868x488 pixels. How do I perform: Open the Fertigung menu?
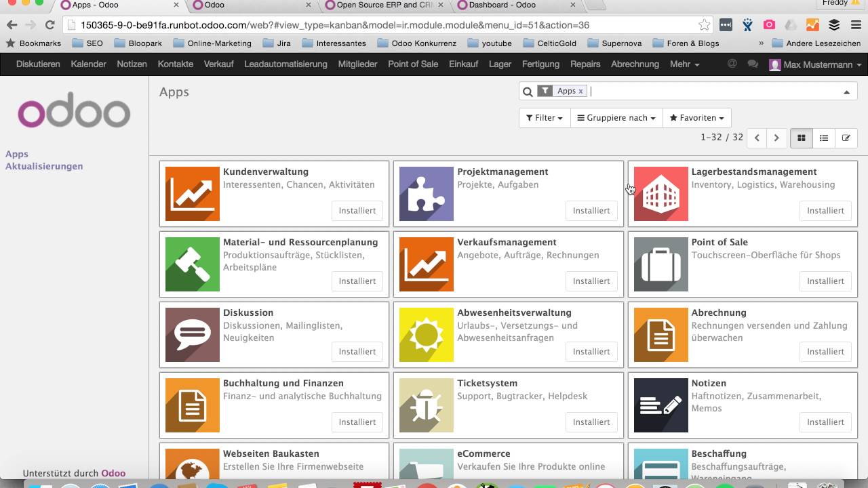540,64
